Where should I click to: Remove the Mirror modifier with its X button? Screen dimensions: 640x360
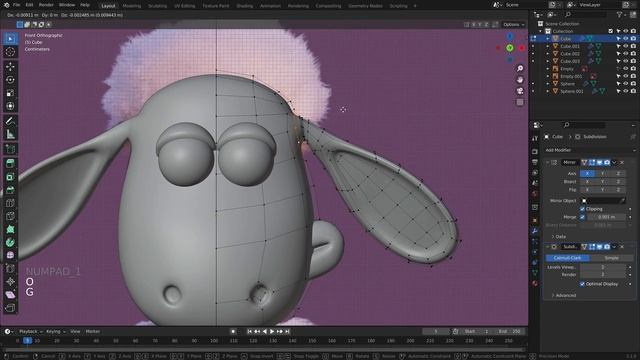pos(622,162)
